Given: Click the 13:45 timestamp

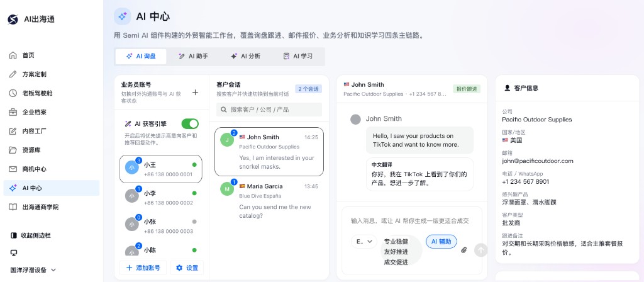Looking at the screenshot, I should [311, 186].
